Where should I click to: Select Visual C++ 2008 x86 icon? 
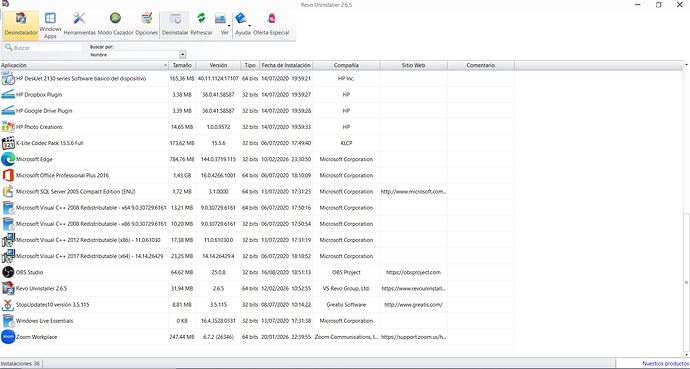pos(8,224)
